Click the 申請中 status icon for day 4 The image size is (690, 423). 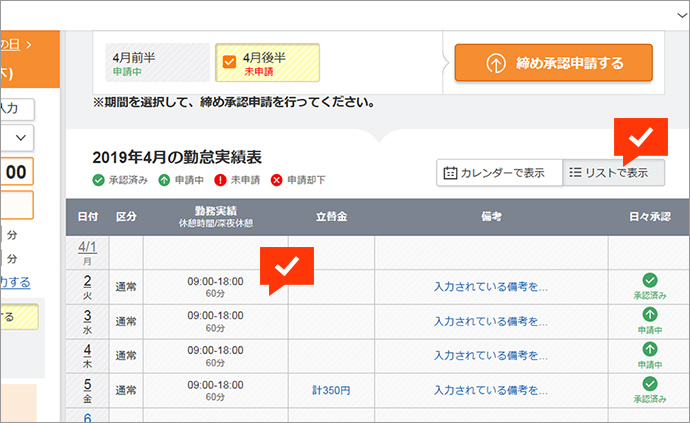649,349
